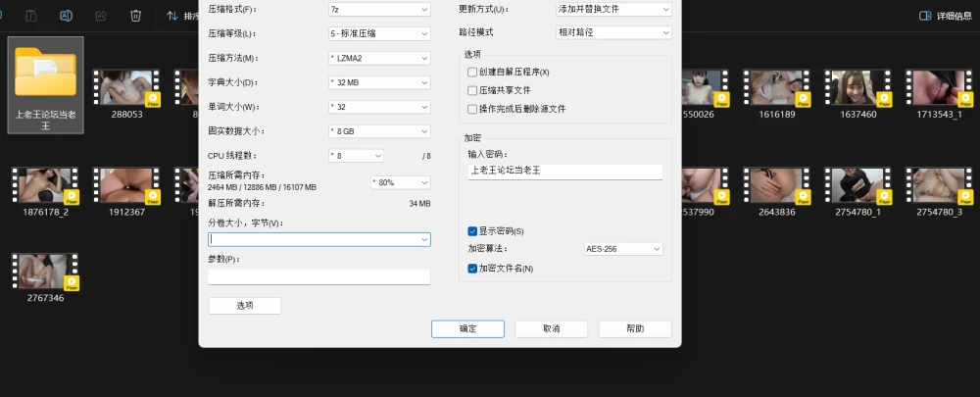980x397 pixels.
Task: Click the Paste icon in Explorer toolbar
Action: 30,16
